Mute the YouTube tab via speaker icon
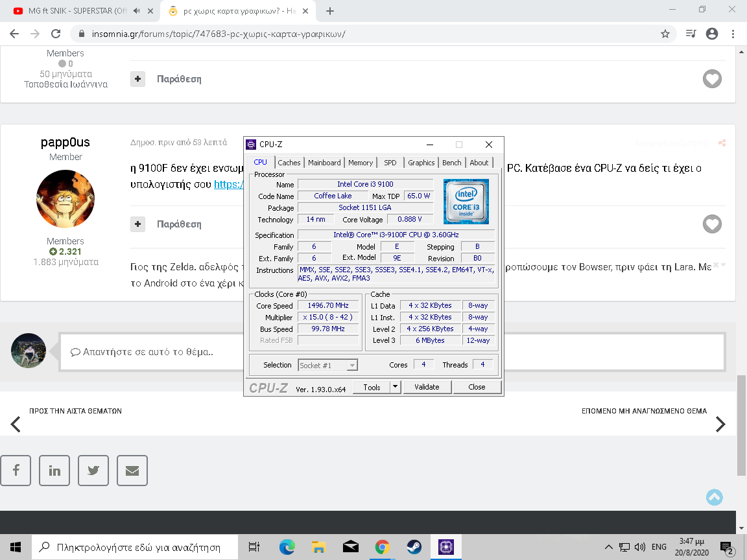 137,10
